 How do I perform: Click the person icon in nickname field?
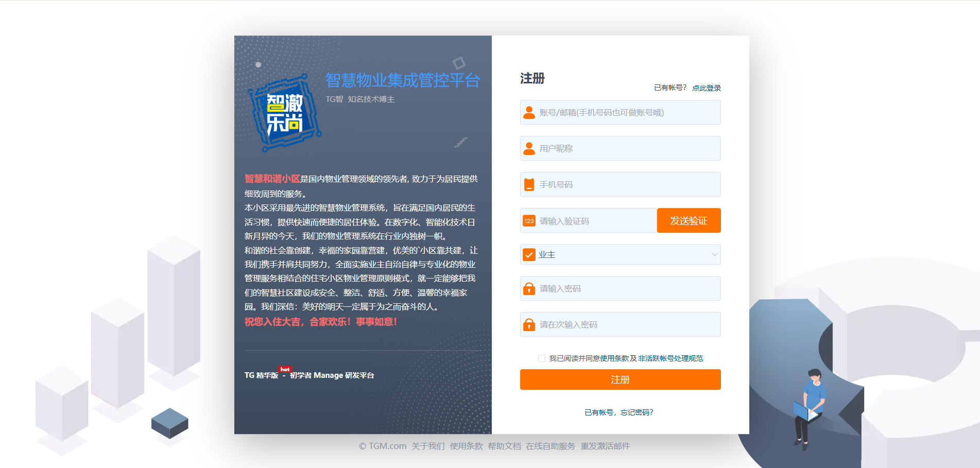coord(529,148)
